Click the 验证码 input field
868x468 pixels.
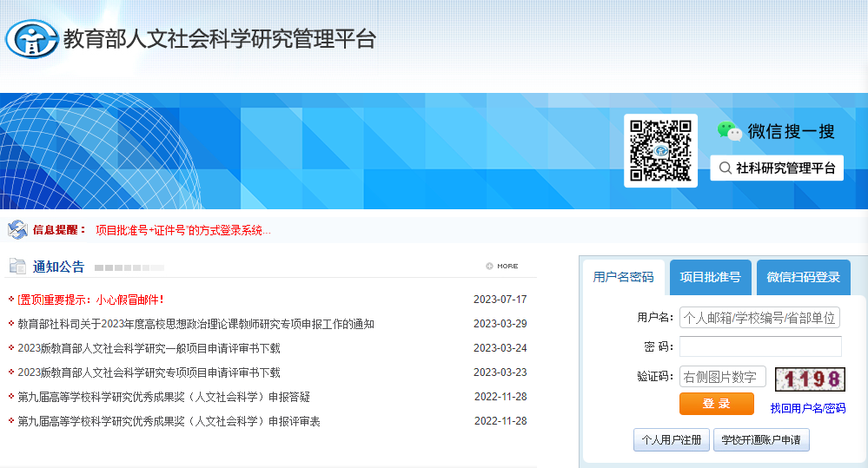pyautogui.click(x=722, y=377)
